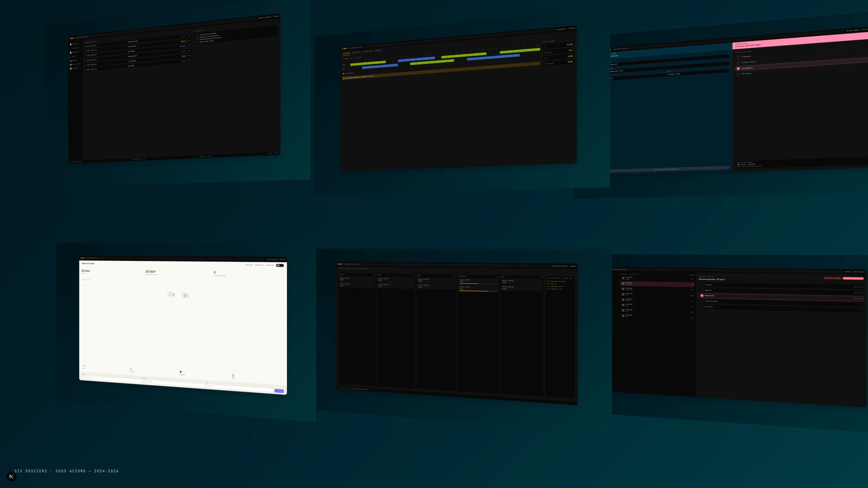Click the solid red button in parcours window
This screenshot has width=868, height=488.
click(x=853, y=279)
